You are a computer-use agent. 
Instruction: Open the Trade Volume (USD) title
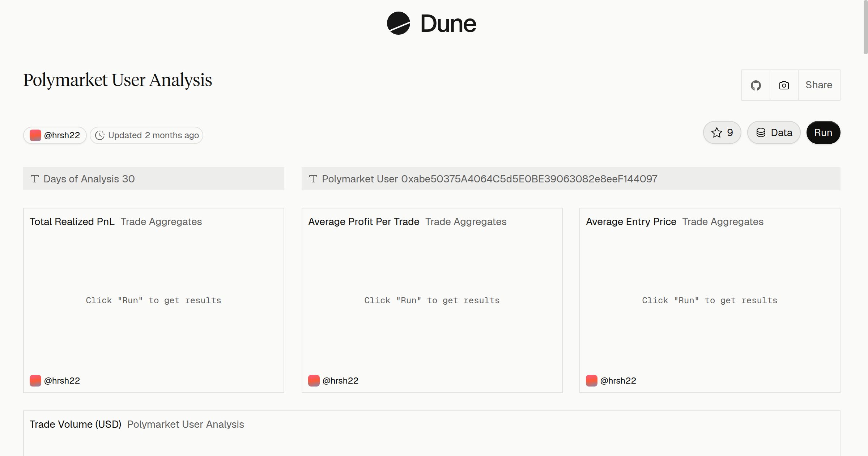75,424
